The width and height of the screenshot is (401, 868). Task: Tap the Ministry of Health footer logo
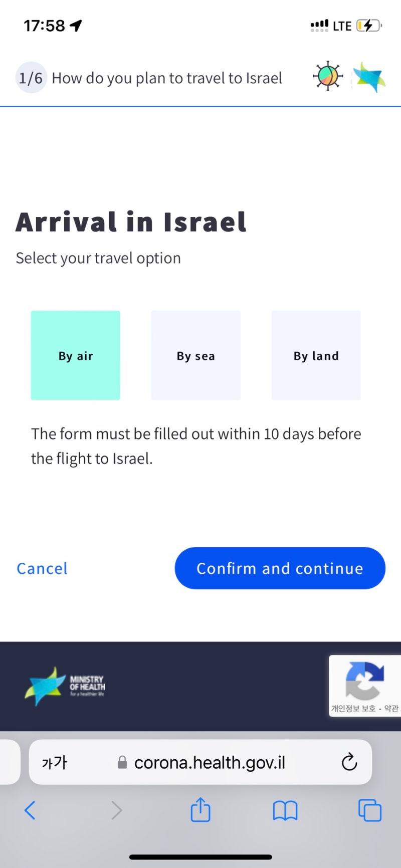tap(65, 686)
